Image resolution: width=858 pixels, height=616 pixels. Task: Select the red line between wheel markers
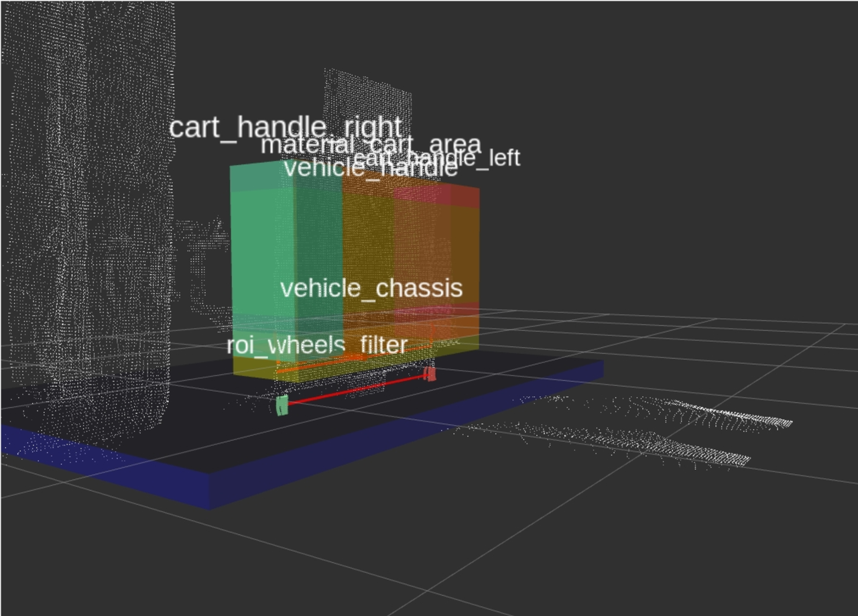355,389
